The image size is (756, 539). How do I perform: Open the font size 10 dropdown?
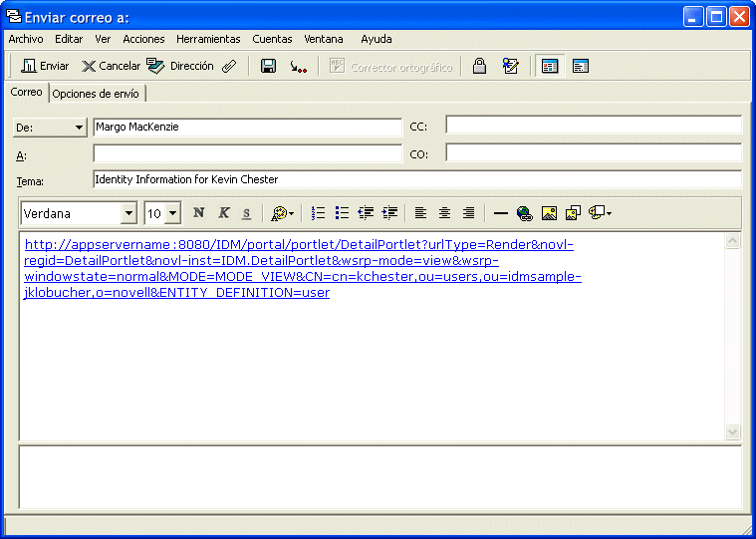[x=173, y=213]
